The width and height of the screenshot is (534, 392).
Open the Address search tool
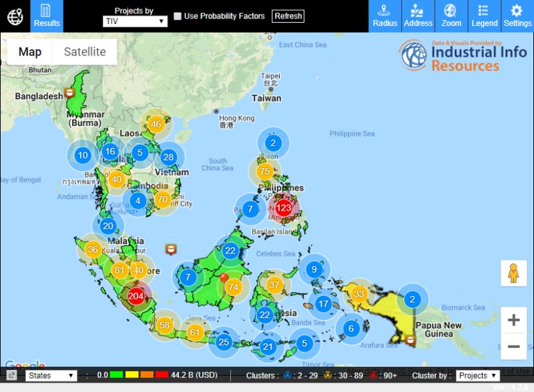[419, 16]
